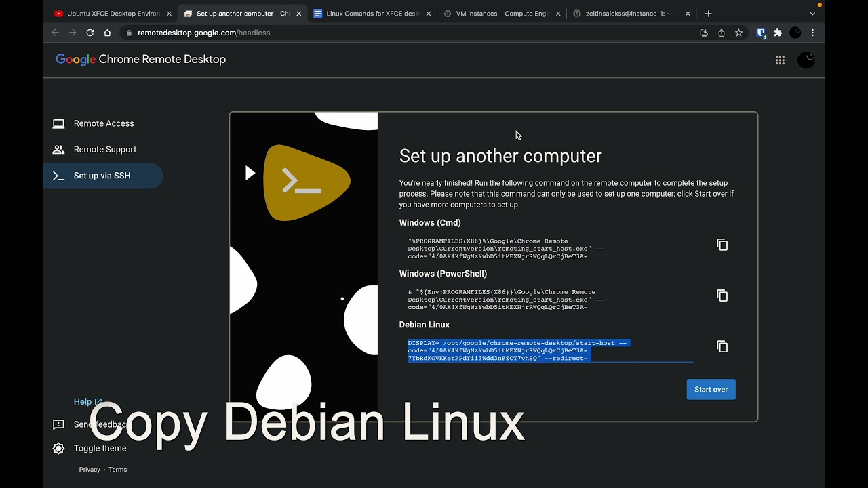Close the VM instances tab
This screenshot has height=488, width=868.
tap(558, 14)
